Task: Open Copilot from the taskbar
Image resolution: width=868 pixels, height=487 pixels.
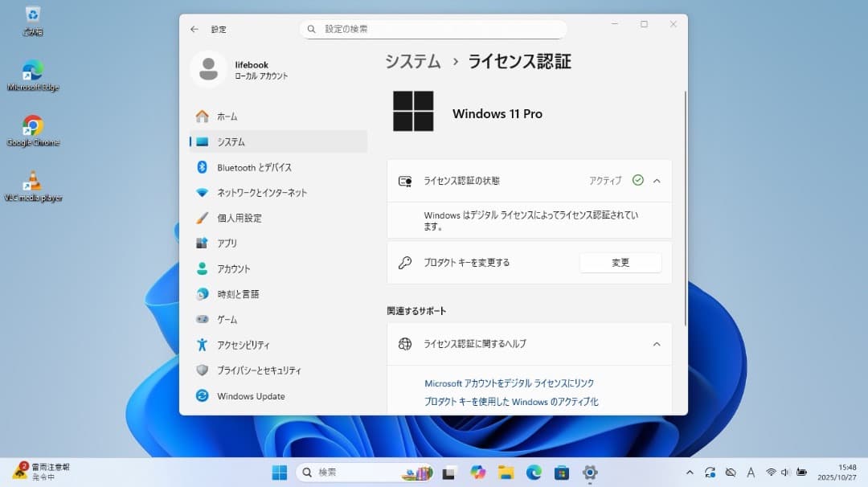Action: (477, 473)
